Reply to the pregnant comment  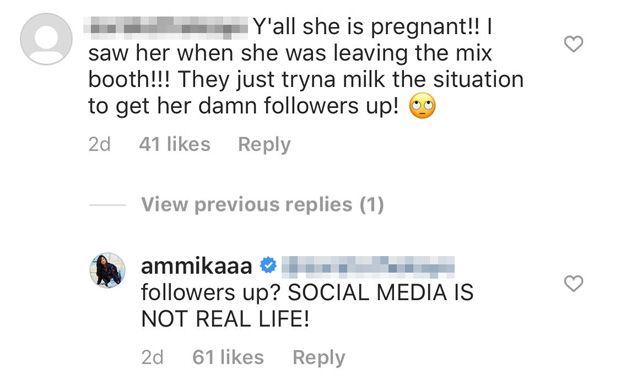[264, 144]
